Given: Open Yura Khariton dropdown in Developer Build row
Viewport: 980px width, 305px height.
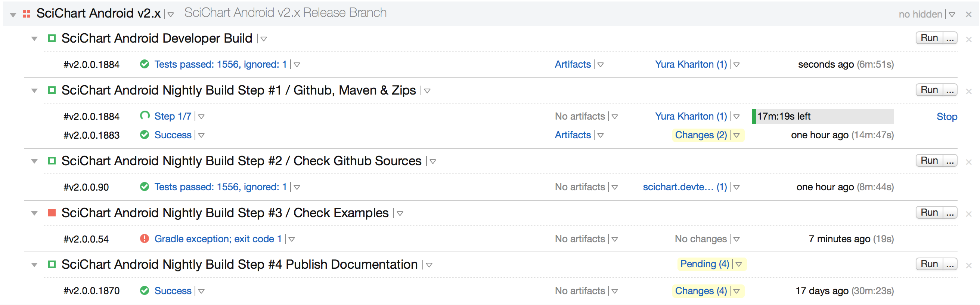Looking at the screenshot, I should point(736,65).
